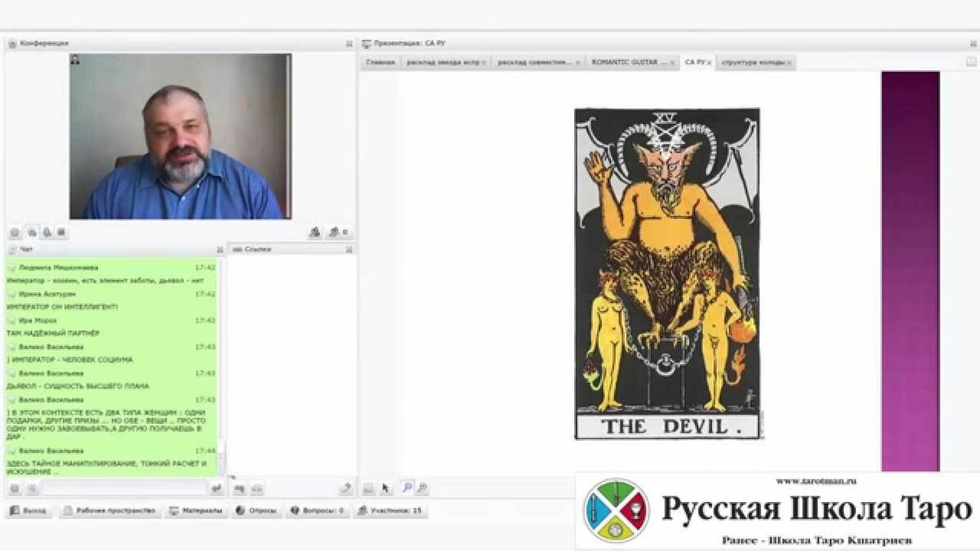Open the Главная presentation tab
980x551 pixels.
tap(380, 62)
